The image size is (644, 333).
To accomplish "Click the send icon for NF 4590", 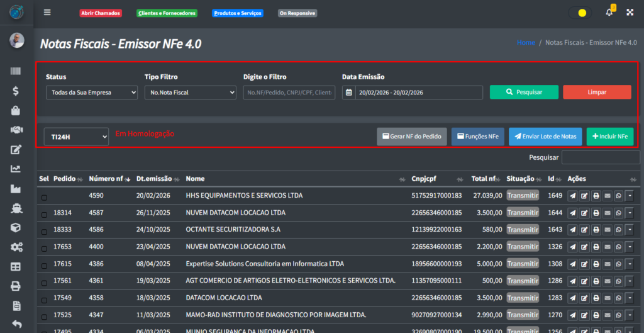I will (572, 196).
